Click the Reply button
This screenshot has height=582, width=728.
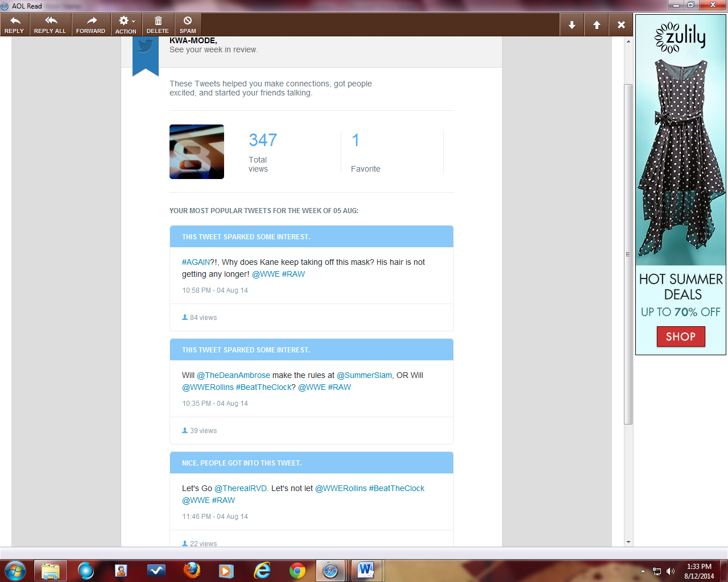[x=14, y=25]
